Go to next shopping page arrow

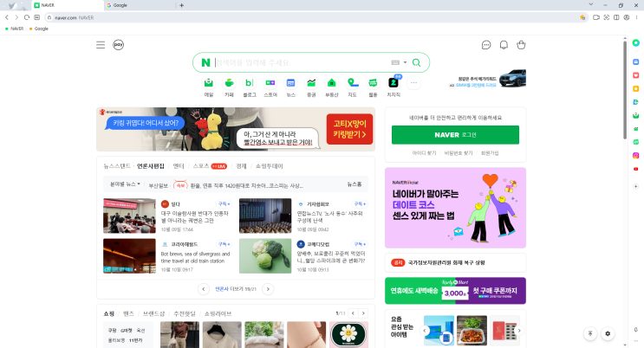pos(363,313)
